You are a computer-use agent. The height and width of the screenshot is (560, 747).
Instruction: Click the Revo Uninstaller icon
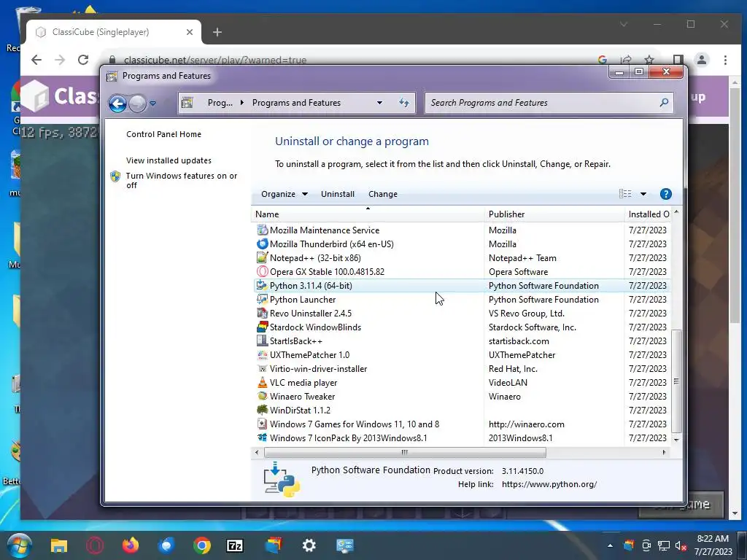pos(262,313)
